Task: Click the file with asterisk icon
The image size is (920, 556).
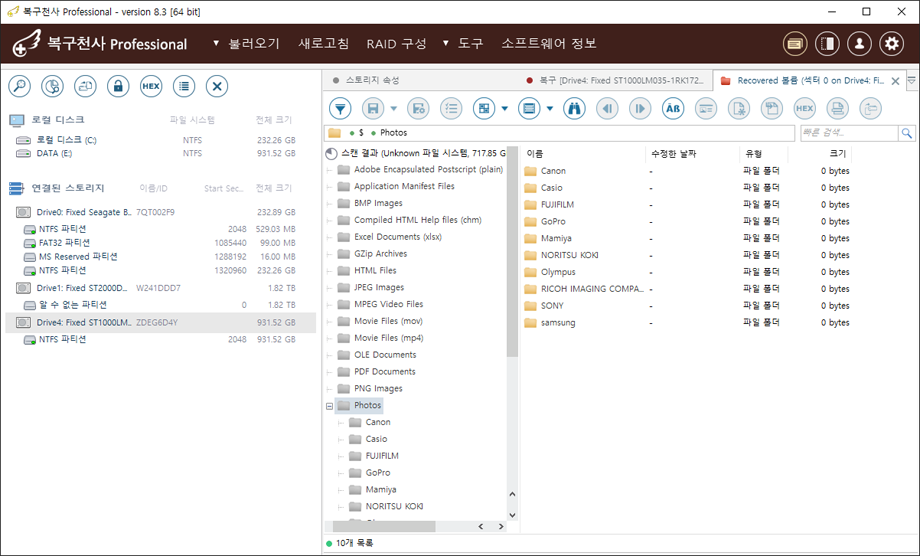Action: [739, 109]
